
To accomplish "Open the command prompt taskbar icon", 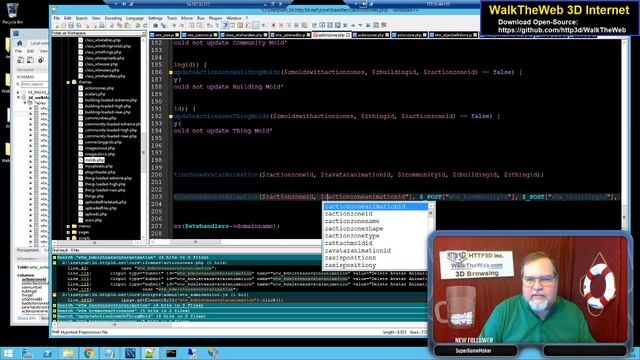I will click(x=171, y=353).
